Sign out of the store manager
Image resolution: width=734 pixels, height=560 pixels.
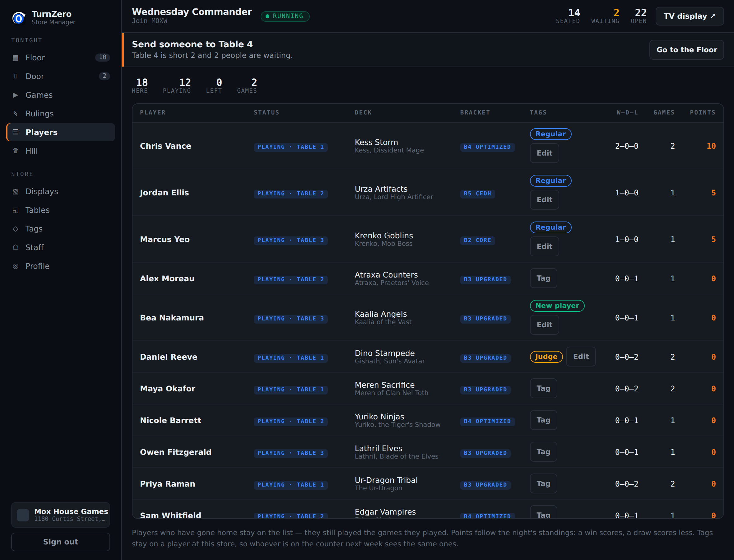[61, 542]
